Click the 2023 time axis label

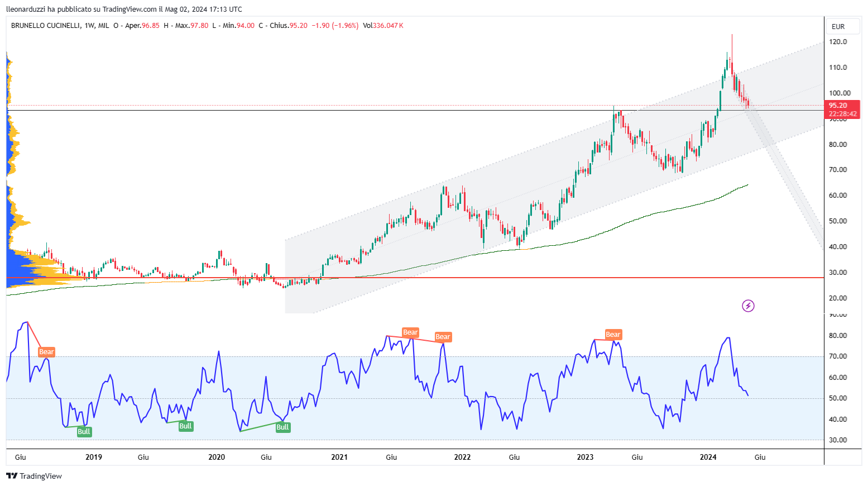[x=585, y=457]
